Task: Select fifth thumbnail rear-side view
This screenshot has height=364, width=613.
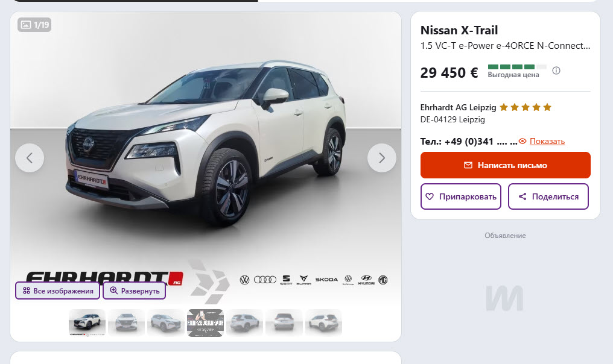Action: [x=244, y=322]
